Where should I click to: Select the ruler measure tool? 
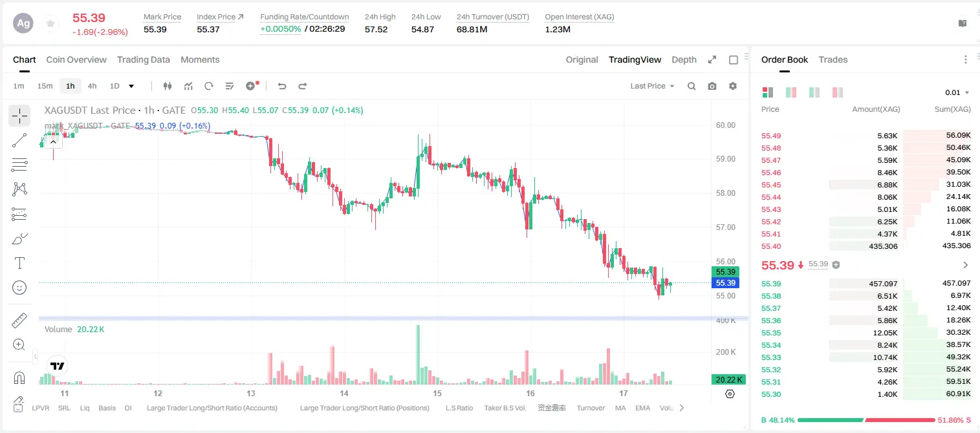[19, 321]
